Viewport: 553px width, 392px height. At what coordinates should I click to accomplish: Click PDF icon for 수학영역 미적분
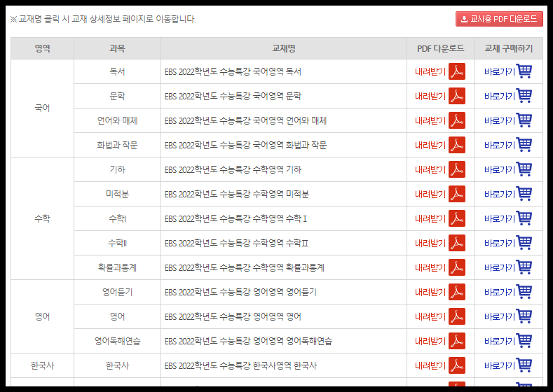coord(457,194)
